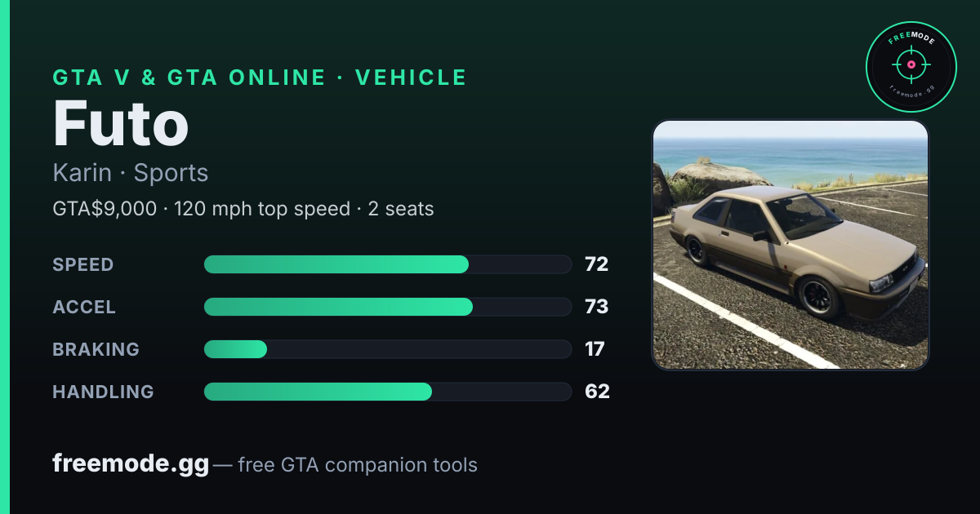This screenshot has width=980, height=514.
Task: Open the freemode.gg footer link
Action: coord(131,464)
